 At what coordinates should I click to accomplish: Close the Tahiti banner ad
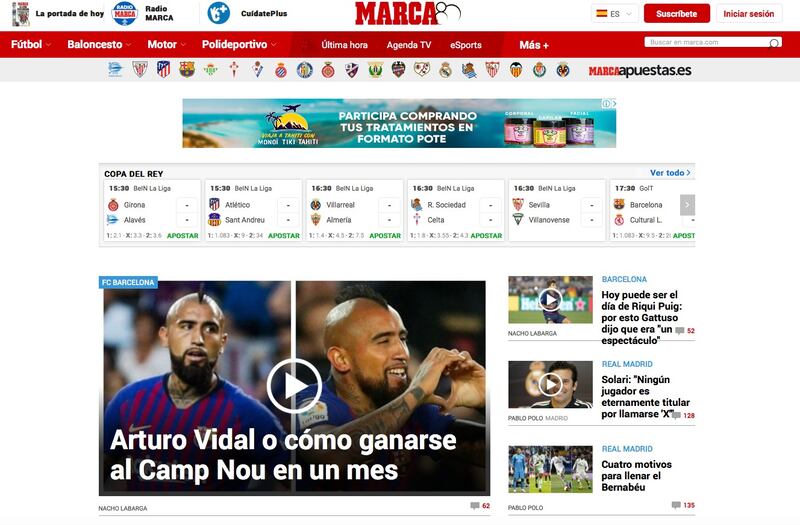click(614, 104)
